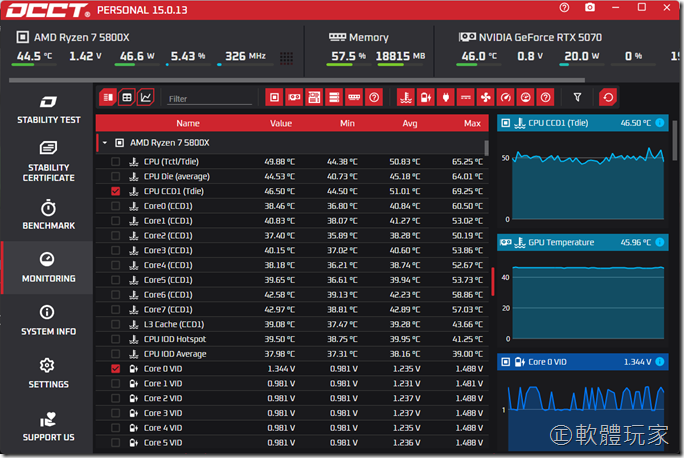
Task: Uncheck Core 0 VID checkbox
Action: tap(115, 369)
